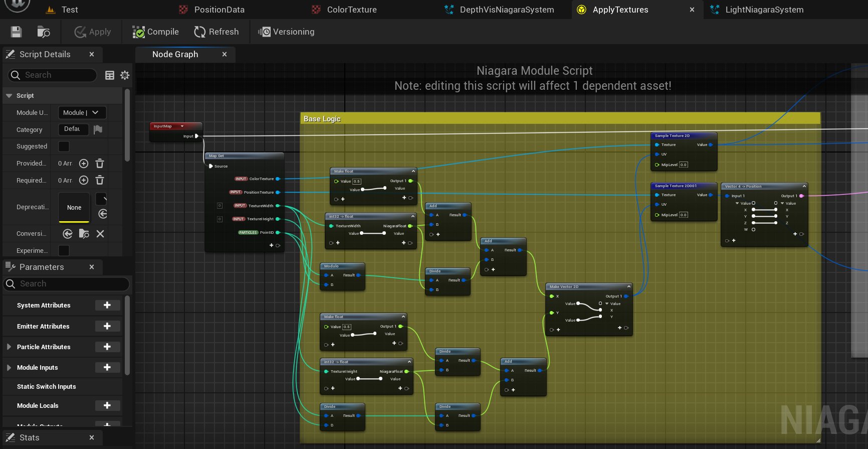Focus the Parameters search field

[66, 284]
